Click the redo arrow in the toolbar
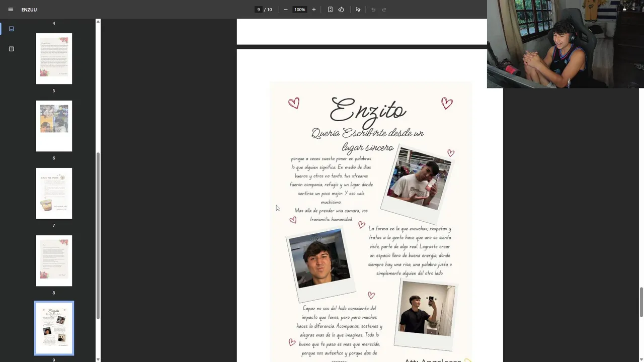Viewport: 644px width, 362px height. pyautogui.click(x=384, y=10)
